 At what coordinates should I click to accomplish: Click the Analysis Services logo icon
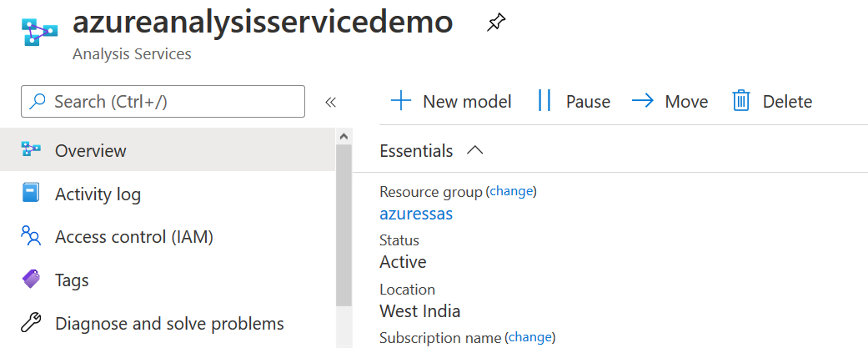click(x=39, y=31)
